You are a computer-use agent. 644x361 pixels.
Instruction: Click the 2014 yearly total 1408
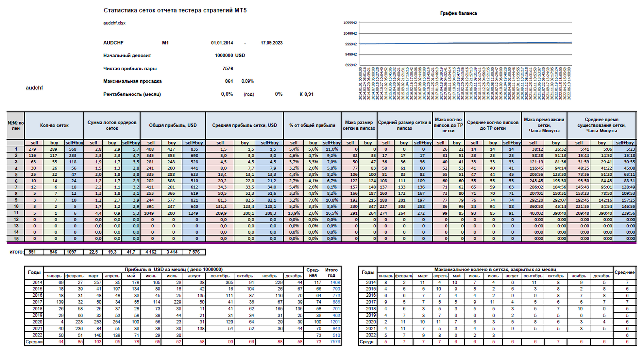(x=331, y=283)
